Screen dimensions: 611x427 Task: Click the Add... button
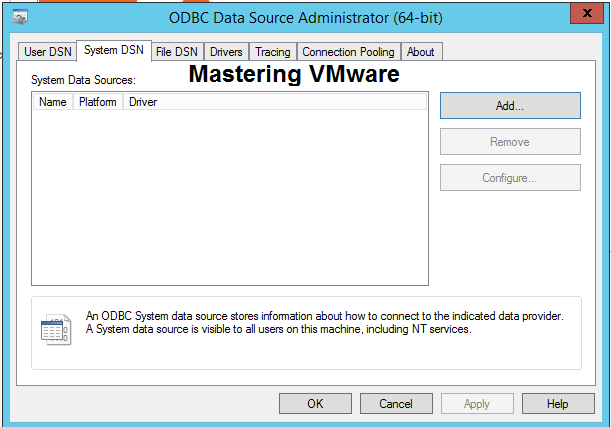[x=510, y=106]
